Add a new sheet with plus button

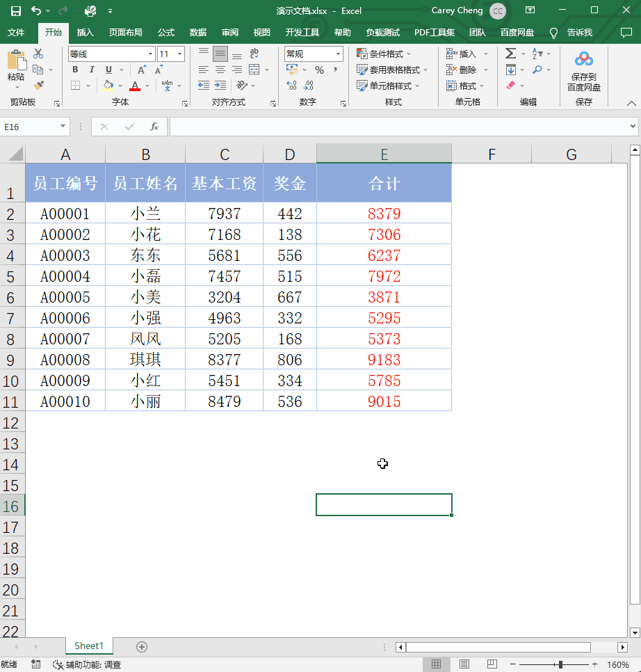pyautogui.click(x=142, y=647)
